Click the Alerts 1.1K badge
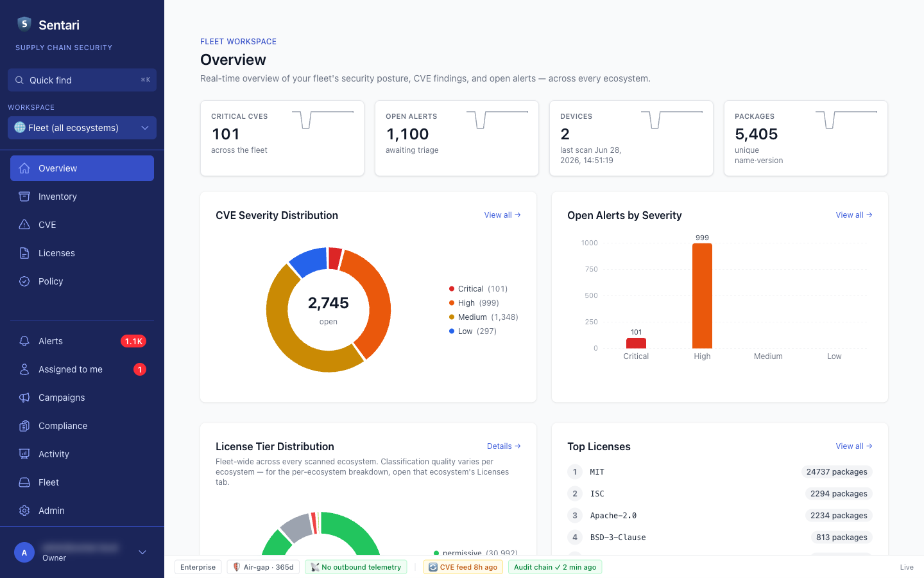This screenshot has height=578, width=924. click(133, 341)
